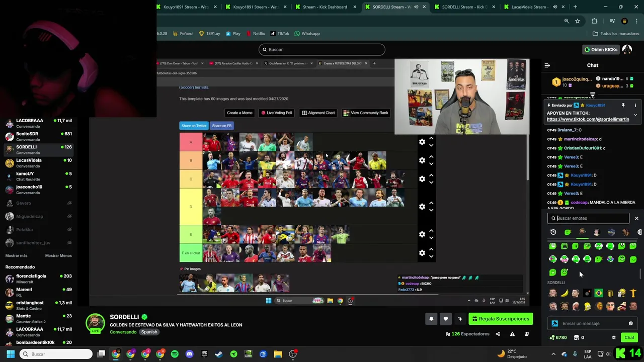The height and width of the screenshot is (362, 644).
Task: Open Discord from the Windows taskbar
Action: coord(189,354)
